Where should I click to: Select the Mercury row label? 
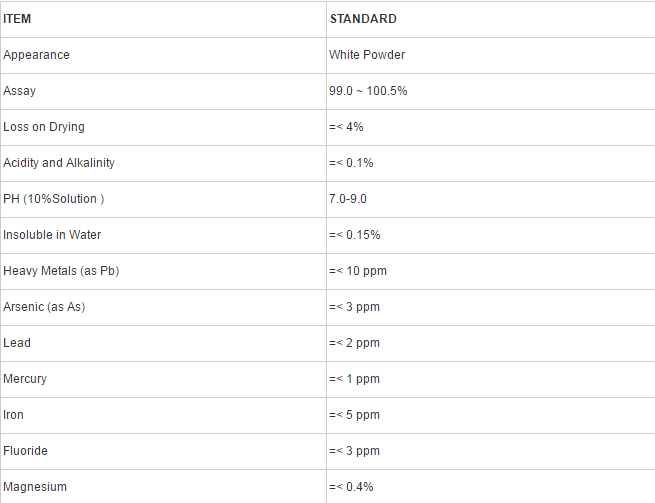25,379
